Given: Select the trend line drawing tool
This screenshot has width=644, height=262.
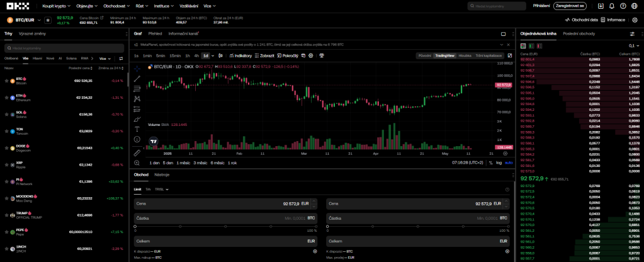Looking at the screenshot, I should 137,78.
